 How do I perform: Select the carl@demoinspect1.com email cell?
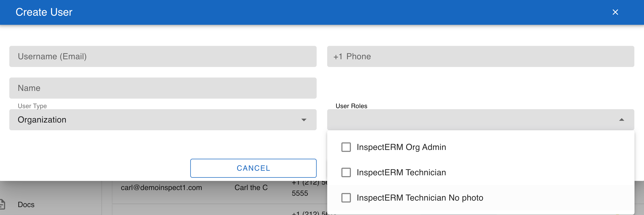coord(161,187)
